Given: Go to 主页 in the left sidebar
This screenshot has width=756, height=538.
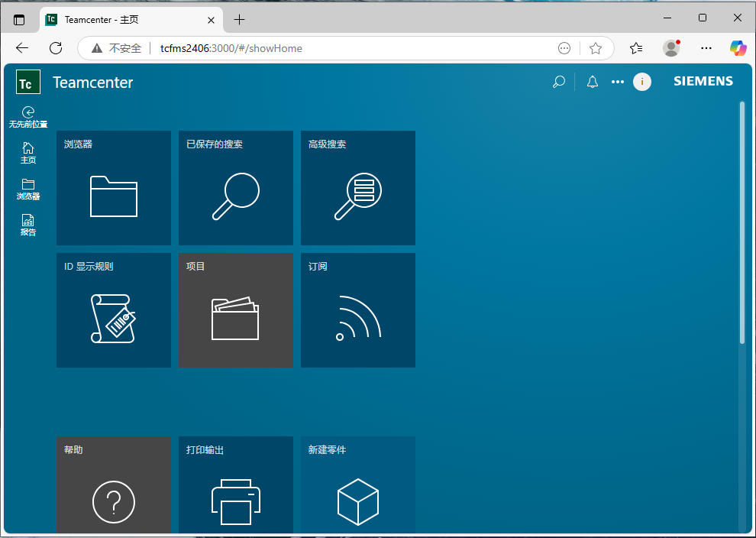Looking at the screenshot, I should 28,153.
